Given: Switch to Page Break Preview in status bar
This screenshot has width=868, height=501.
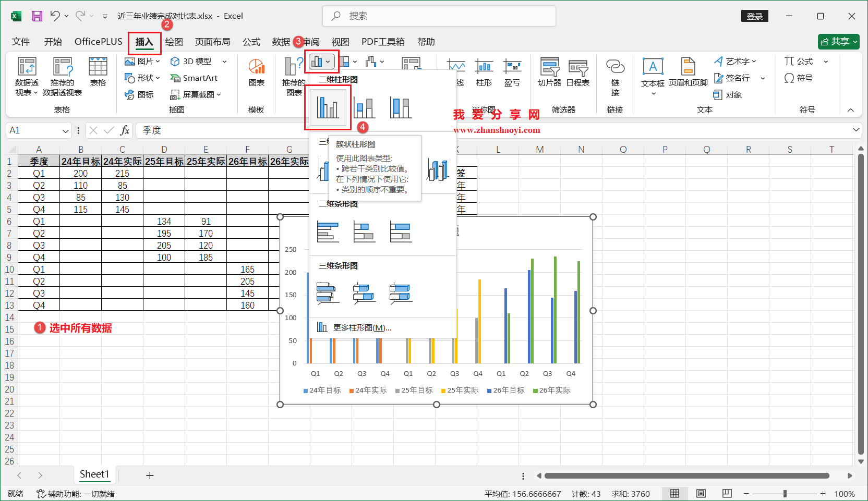Looking at the screenshot, I should pos(727,493).
